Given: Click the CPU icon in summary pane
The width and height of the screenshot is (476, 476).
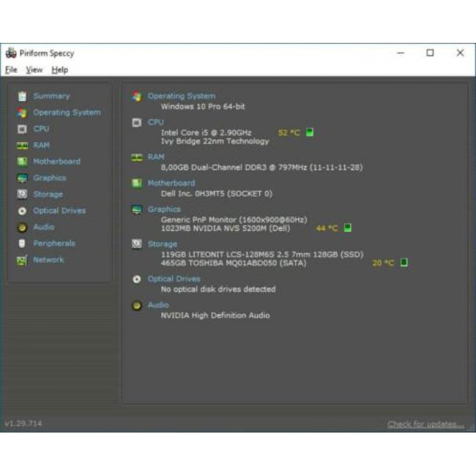Looking at the screenshot, I should coord(137,123).
